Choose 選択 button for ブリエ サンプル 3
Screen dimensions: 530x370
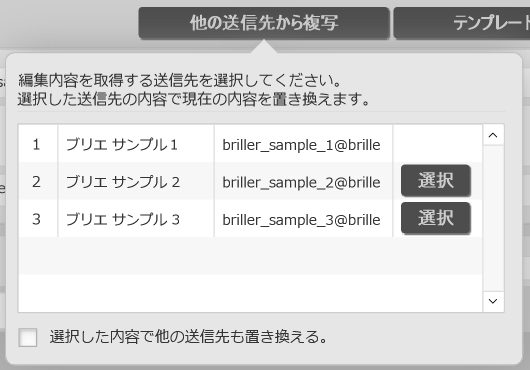tap(436, 218)
